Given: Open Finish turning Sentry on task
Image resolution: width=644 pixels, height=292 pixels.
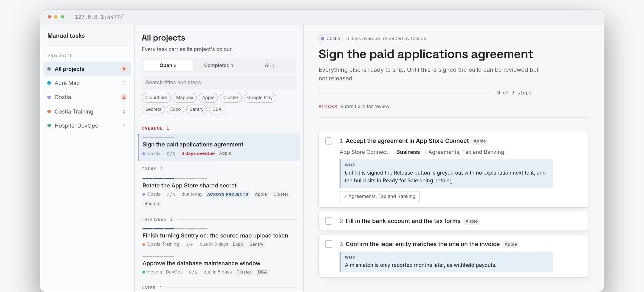Looking at the screenshot, I should pyautogui.click(x=219, y=238).
